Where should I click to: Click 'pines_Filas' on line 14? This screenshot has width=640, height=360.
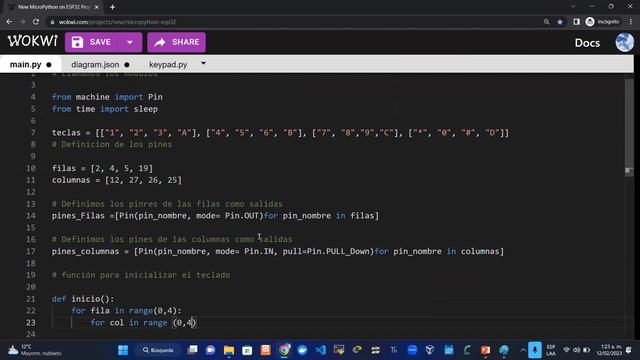(x=78, y=216)
